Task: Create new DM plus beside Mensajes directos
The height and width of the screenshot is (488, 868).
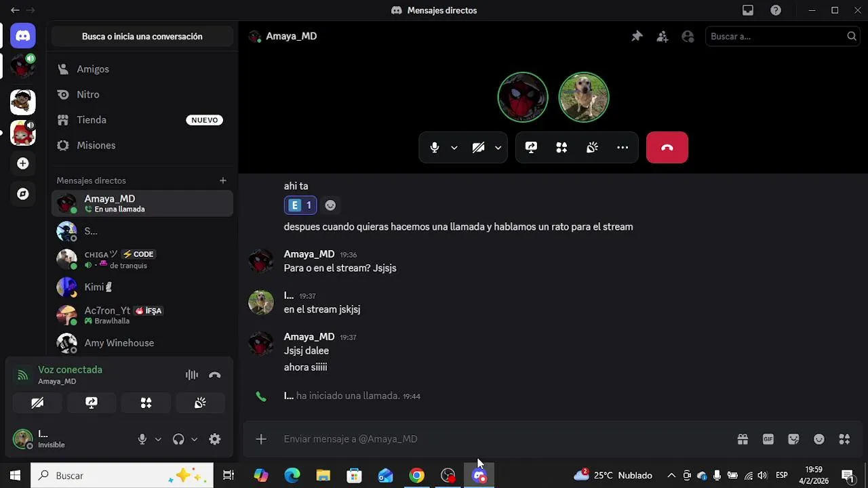Action: 222,181
